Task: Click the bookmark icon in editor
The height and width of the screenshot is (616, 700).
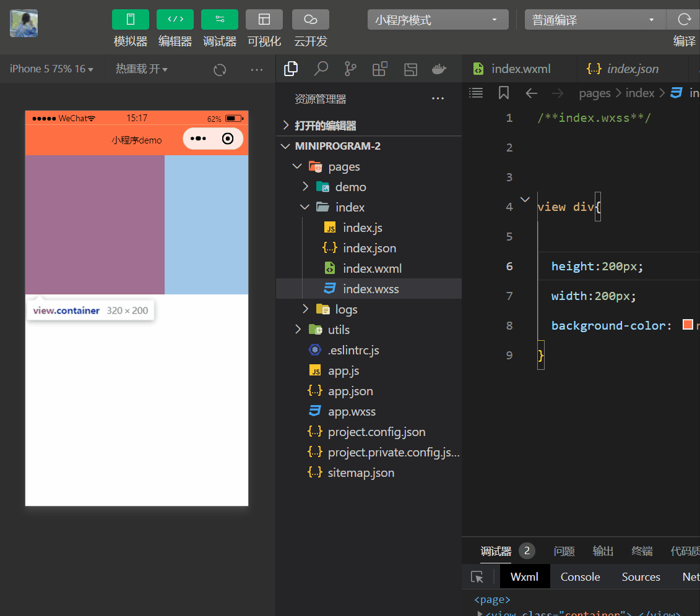Action: pos(504,93)
